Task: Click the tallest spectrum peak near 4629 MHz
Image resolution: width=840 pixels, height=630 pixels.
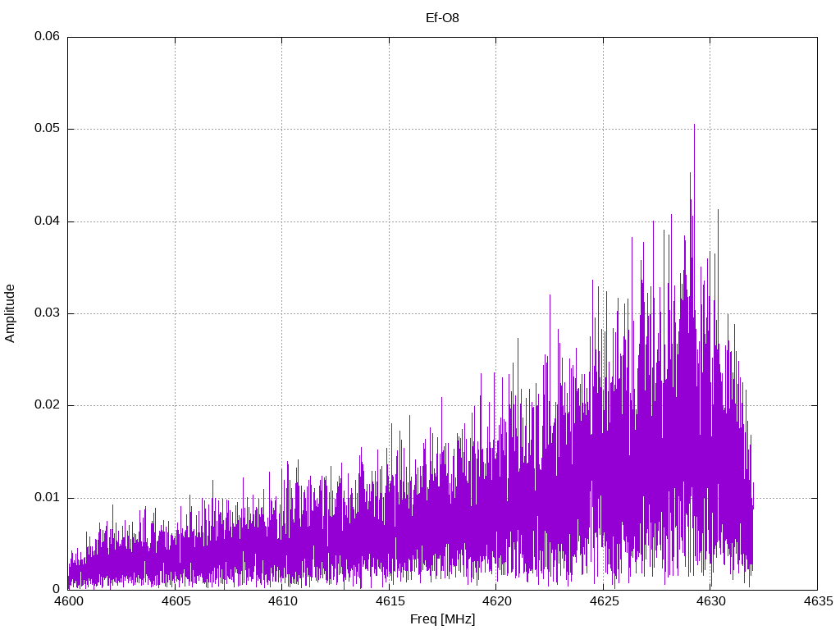Action: [x=694, y=126]
